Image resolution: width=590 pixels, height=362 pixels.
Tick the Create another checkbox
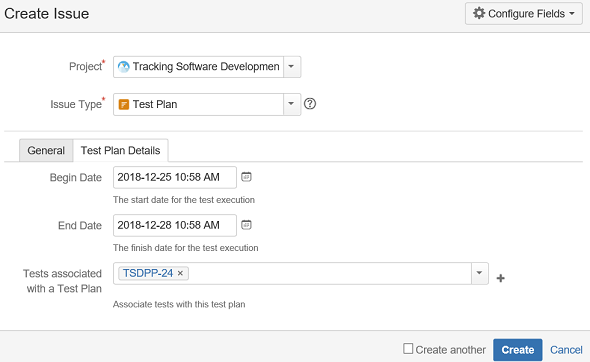click(x=408, y=348)
